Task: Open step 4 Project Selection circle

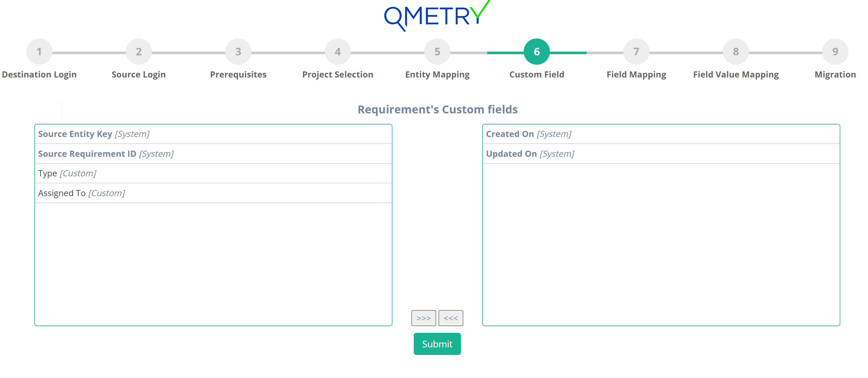Action: (338, 52)
